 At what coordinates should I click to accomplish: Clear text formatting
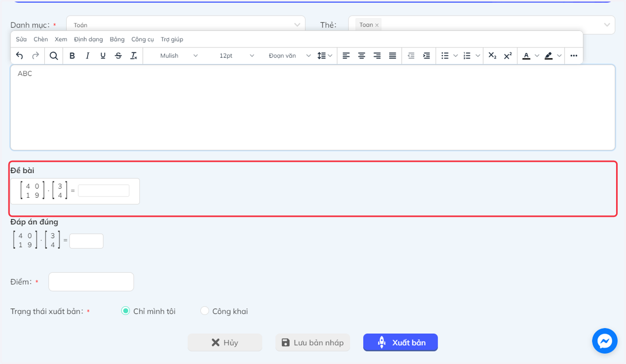pyautogui.click(x=134, y=56)
